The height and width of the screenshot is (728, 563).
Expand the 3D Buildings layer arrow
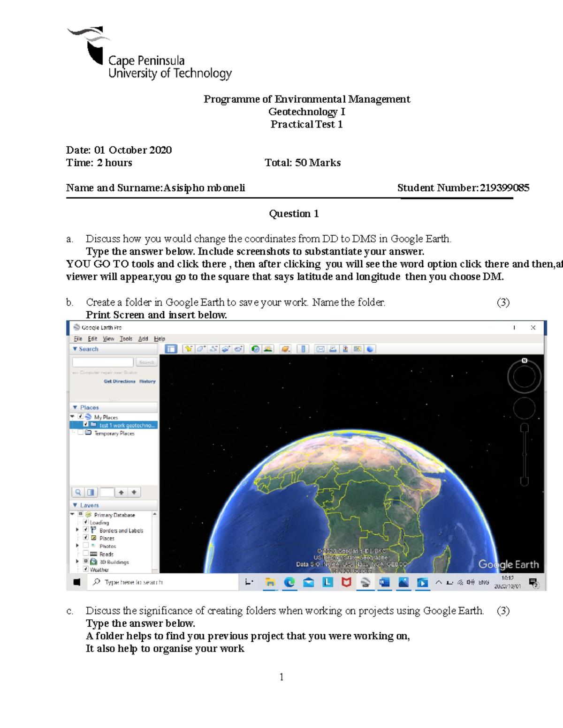click(77, 561)
